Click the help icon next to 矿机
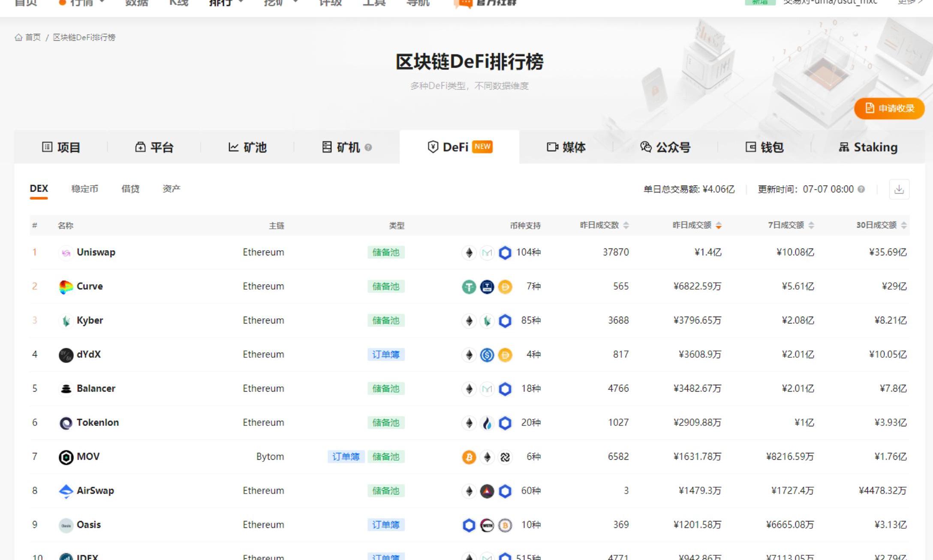 pyautogui.click(x=368, y=147)
